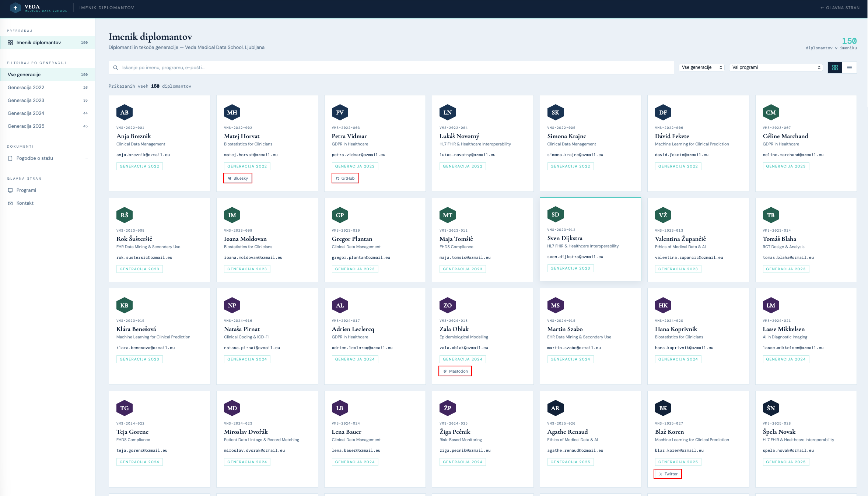This screenshot has width=868, height=496.
Task: Select Vse generacije filter in sidebar
Action: click(x=48, y=75)
